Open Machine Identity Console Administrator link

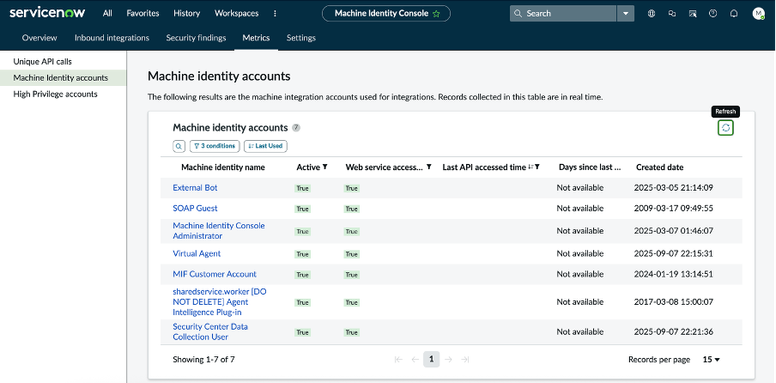click(x=219, y=231)
